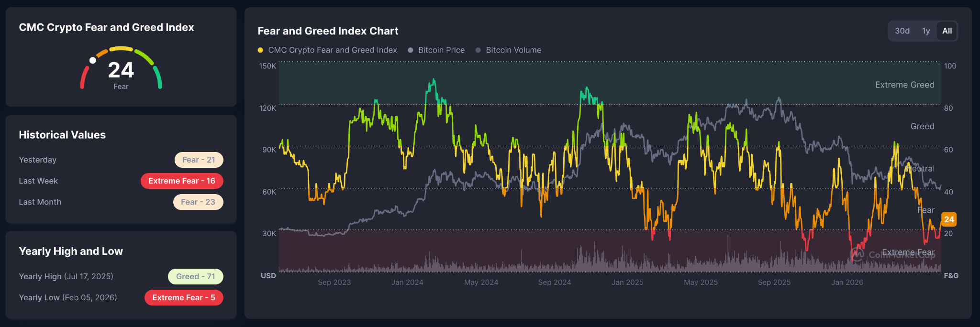The width and height of the screenshot is (980, 327).
Task: Click the '100' F&G axis label
Action: tap(950, 66)
